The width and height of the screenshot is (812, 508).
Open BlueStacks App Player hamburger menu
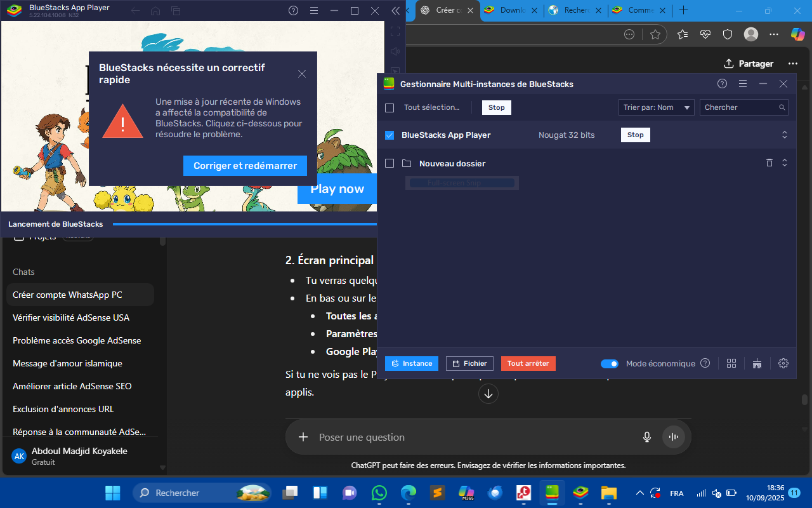313,11
